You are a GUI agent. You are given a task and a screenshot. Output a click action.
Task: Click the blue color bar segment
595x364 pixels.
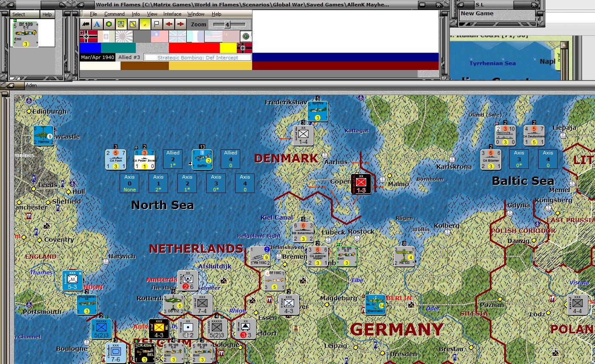point(90,48)
